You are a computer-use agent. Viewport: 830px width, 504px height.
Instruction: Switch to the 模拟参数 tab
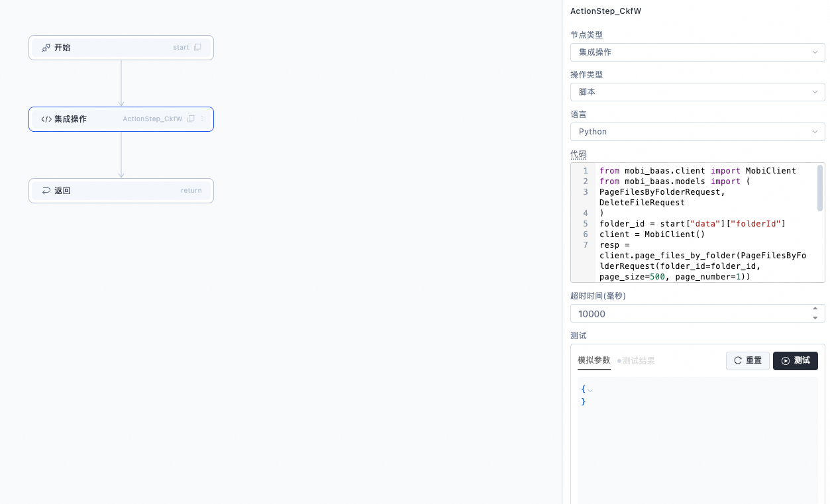click(594, 360)
